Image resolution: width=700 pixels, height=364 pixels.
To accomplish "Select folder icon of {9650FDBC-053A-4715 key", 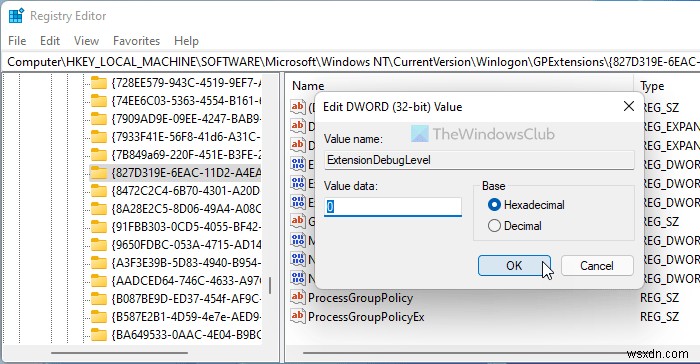I will tap(99, 244).
